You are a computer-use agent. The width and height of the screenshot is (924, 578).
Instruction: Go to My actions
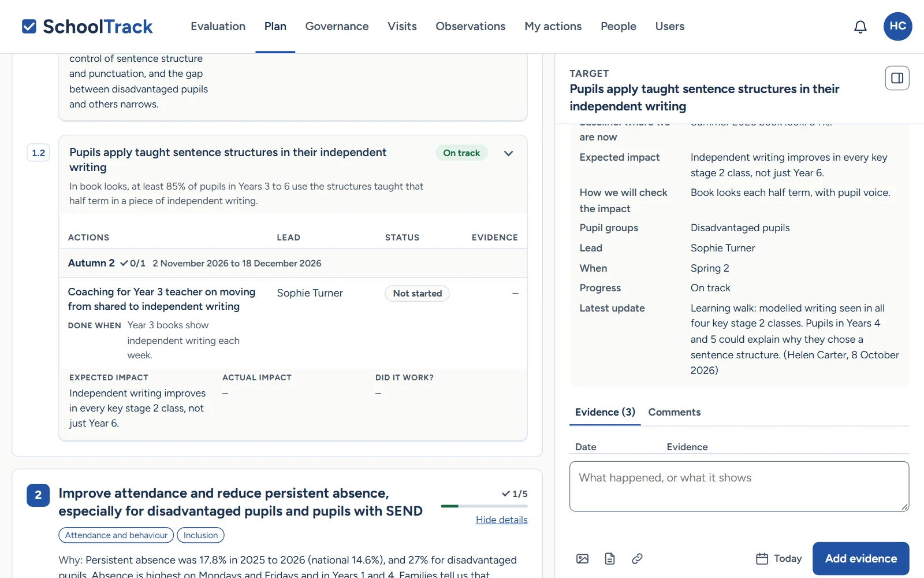pyautogui.click(x=553, y=27)
